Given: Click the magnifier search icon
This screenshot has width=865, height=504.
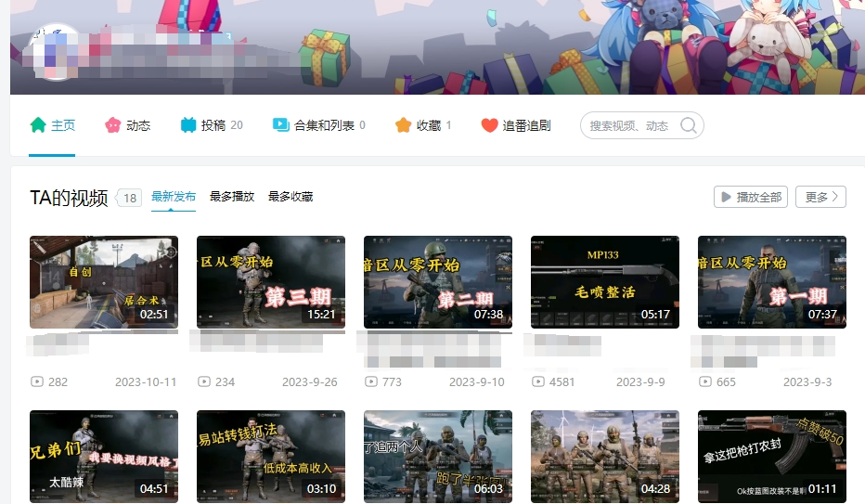Looking at the screenshot, I should [x=689, y=125].
